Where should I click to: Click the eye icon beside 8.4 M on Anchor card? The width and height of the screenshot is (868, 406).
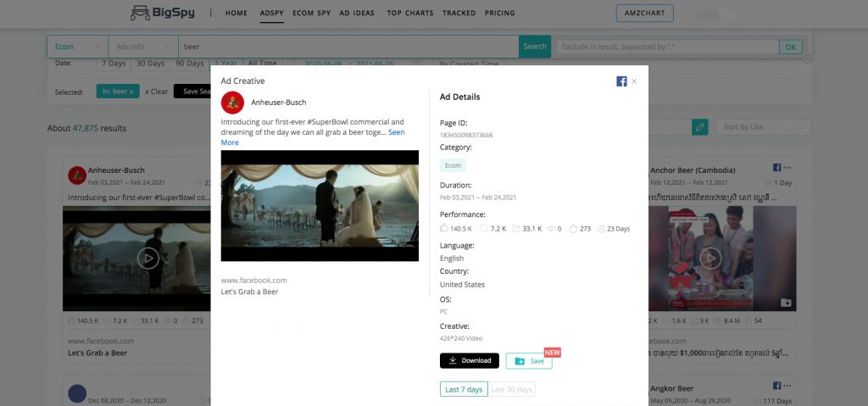(x=717, y=320)
